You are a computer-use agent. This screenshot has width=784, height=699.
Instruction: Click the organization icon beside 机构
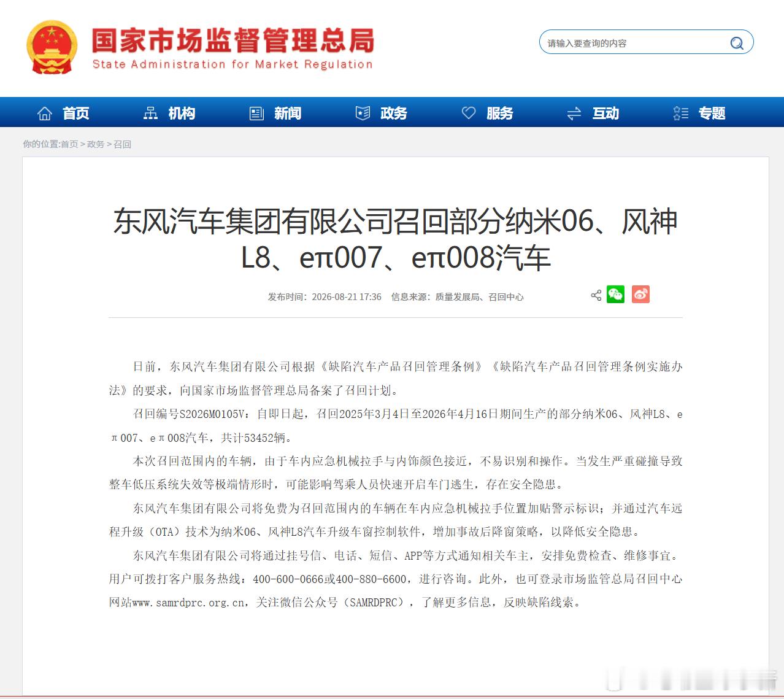[150, 114]
